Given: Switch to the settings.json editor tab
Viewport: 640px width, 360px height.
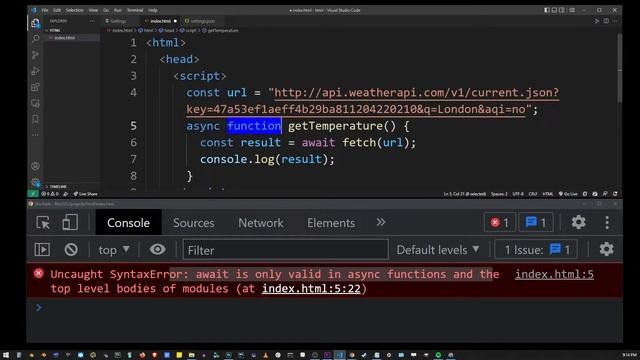Looking at the screenshot, I should point(202,21).
